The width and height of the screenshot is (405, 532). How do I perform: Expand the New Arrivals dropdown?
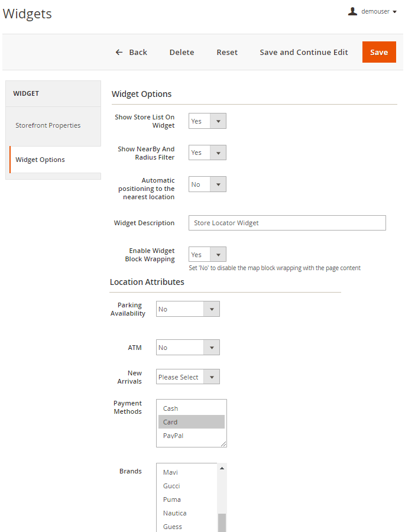[188, 377]
